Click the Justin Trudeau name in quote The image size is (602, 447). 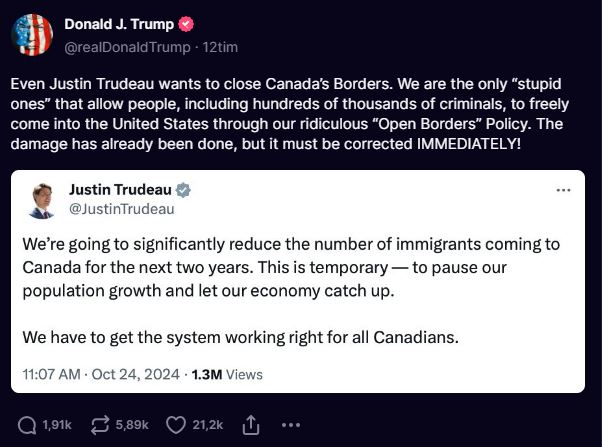pos(121,189)
